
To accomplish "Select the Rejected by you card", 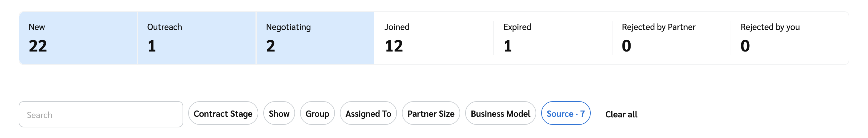I will click(x=789, y=38).
